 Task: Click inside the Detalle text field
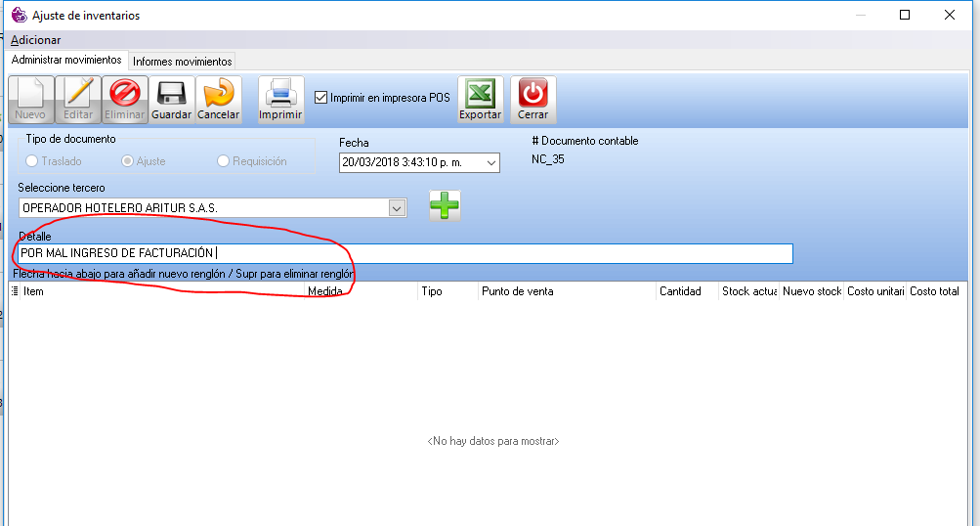pos(489,254)
